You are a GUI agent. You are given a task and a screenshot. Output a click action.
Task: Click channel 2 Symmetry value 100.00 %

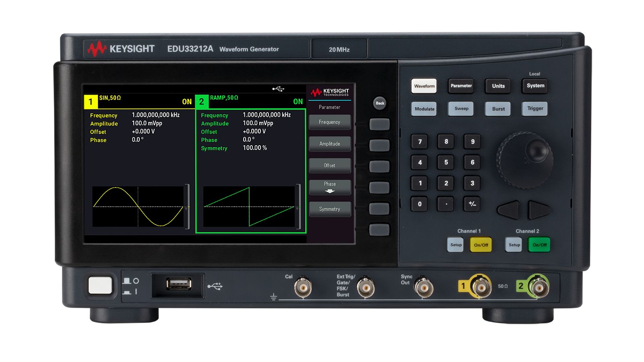(255, 148)
